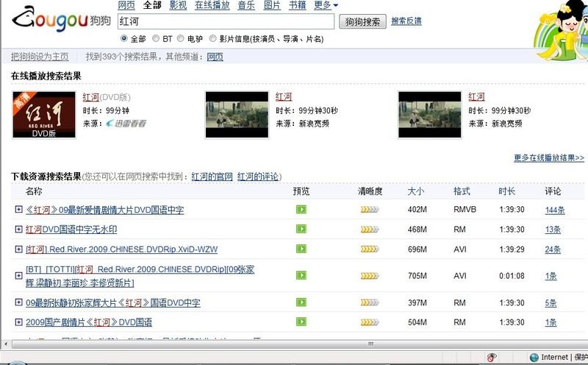This screenshot has width=588, height=365.
Task: Expand the 09最新张静初张家辉大片 row
Action: pos(18,302)
